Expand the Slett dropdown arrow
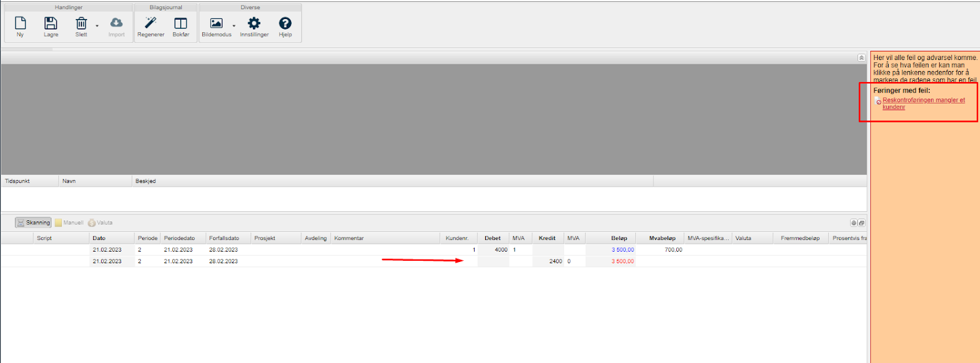 tap(97, 26)
